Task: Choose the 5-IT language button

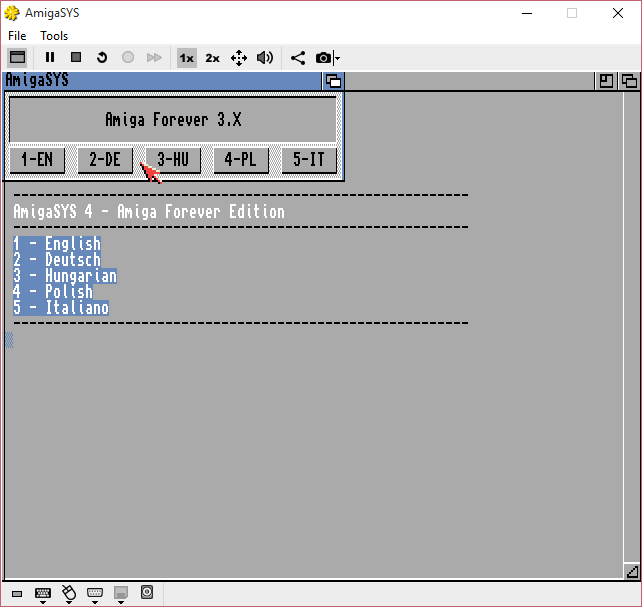Action: (309, 159)
